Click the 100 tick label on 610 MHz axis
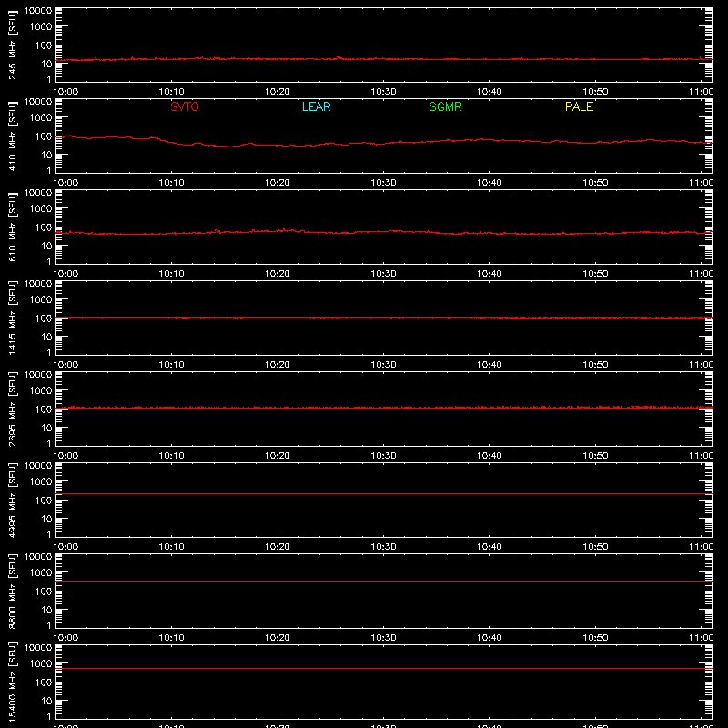The height and width of the screenshot is (728, 728). pyautogui.click(x=44, y=227)
